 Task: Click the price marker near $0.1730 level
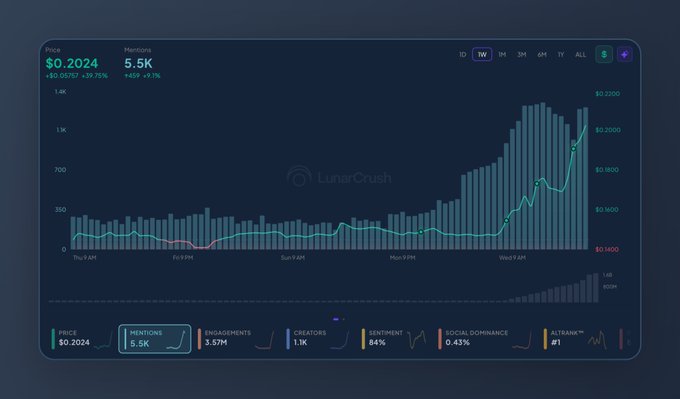tap(537, 183)
